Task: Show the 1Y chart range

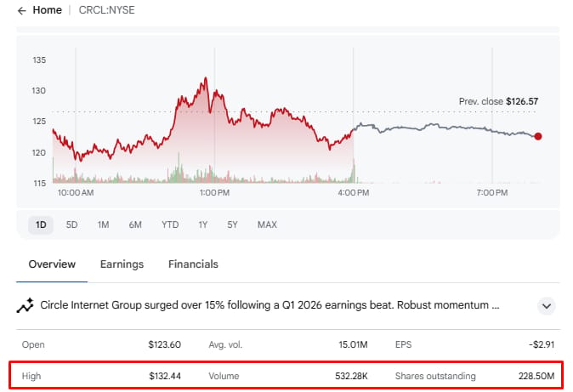Action: click(203, 224)
